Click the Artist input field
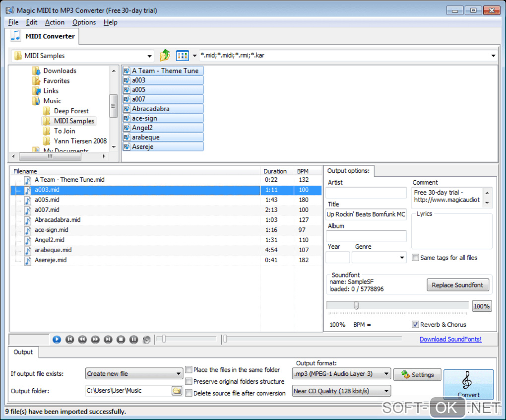Screen dimensions: 506x420 click(366, 193)
